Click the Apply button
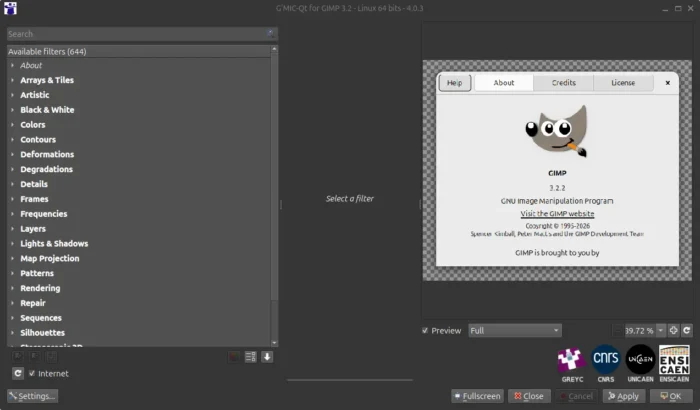The height and width of the screenshot is (410, 700). [x=624, y=396]
